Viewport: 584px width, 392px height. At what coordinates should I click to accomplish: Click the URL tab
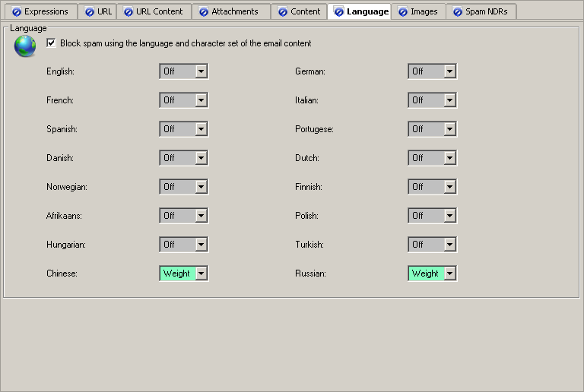pyautogui.click(x=97, y=11)
